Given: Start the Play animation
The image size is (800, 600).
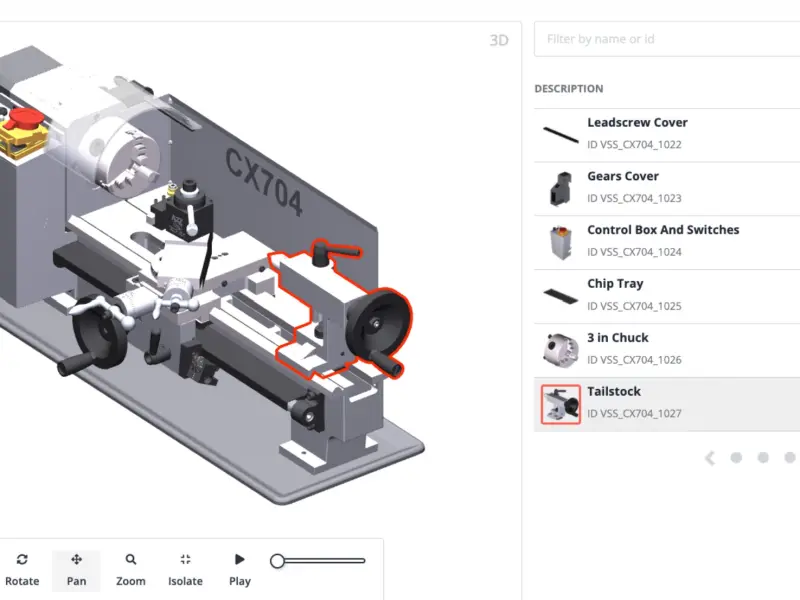Looking at the screenshot, I should [x=239, y=570].
